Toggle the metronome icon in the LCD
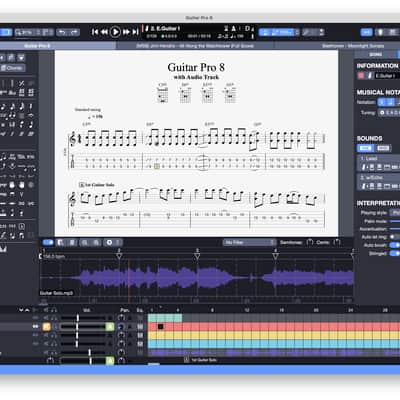Image resolution: width=400 pixels, height=400 pixels. (x=234, y=28)
